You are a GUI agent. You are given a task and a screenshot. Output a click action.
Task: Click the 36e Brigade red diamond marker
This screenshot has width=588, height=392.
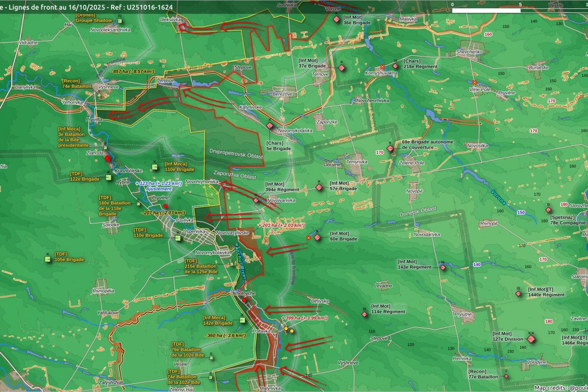(336, 19)
